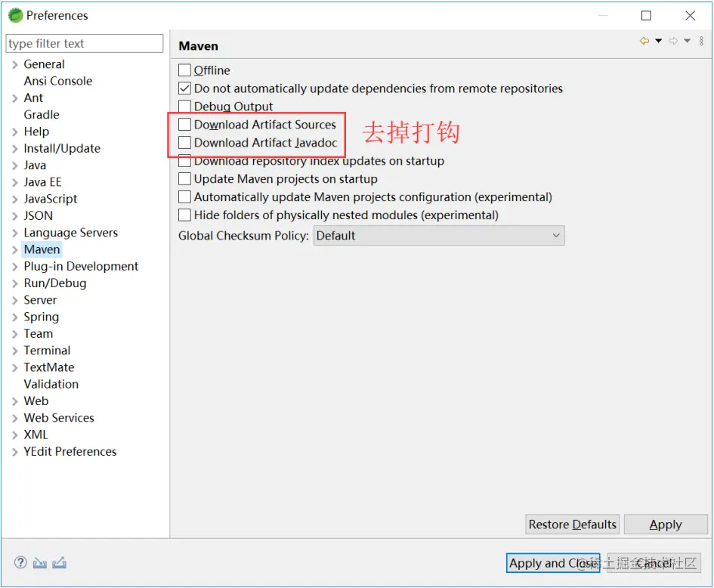
Task: Enable Hide folders of physically nested modules
Action: click(x=184, y=215)
